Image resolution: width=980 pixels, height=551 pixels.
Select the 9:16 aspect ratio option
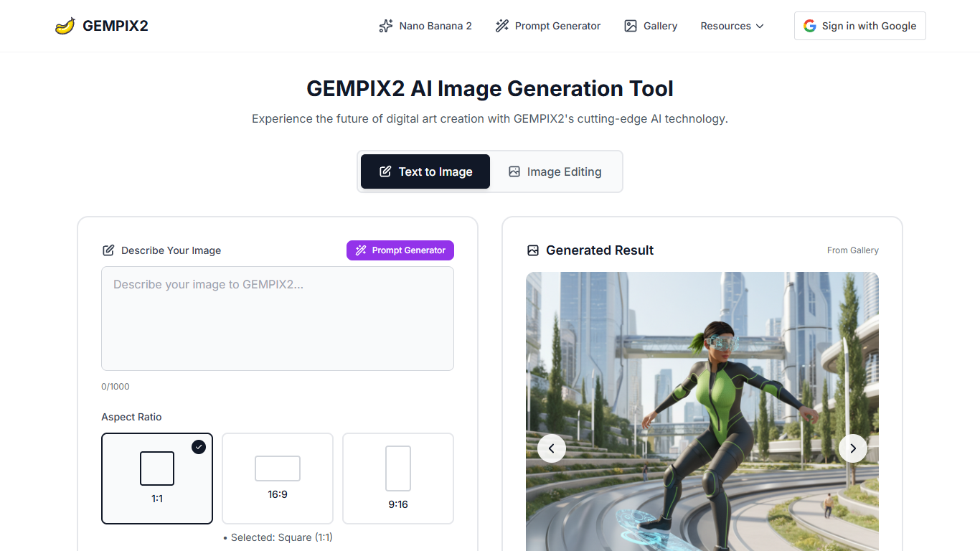(397, 478)
